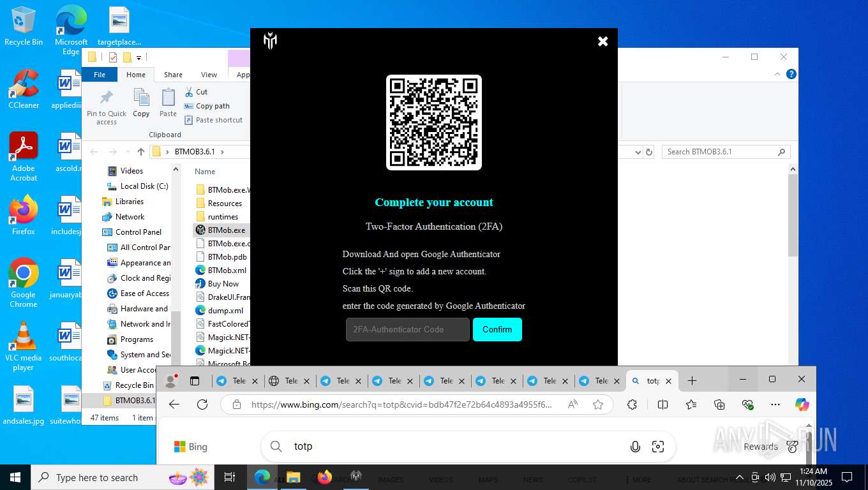Click the navigation pane scroll up arrow
This screenshot has height=490, width=868.
(176, 169)
